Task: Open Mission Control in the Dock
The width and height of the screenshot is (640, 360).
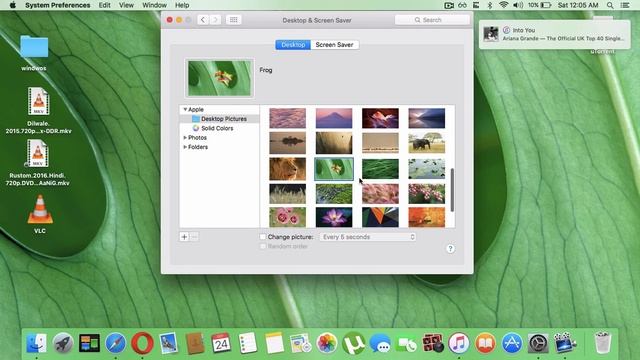Action: click(x=89, y=343)
